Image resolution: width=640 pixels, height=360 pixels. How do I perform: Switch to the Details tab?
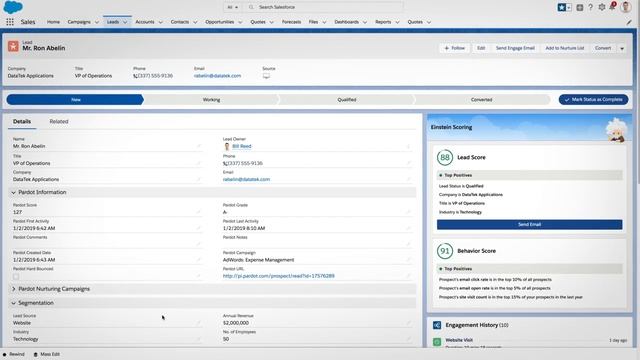point(22,122)
